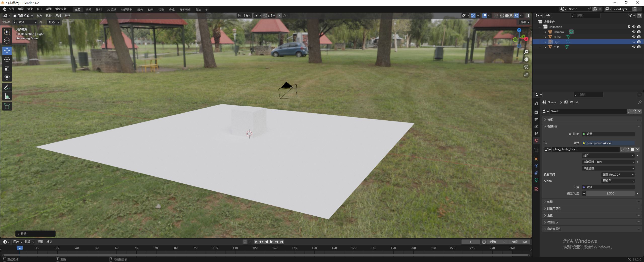Select the Scale tool in the toolbar

[x=7, y=68]
